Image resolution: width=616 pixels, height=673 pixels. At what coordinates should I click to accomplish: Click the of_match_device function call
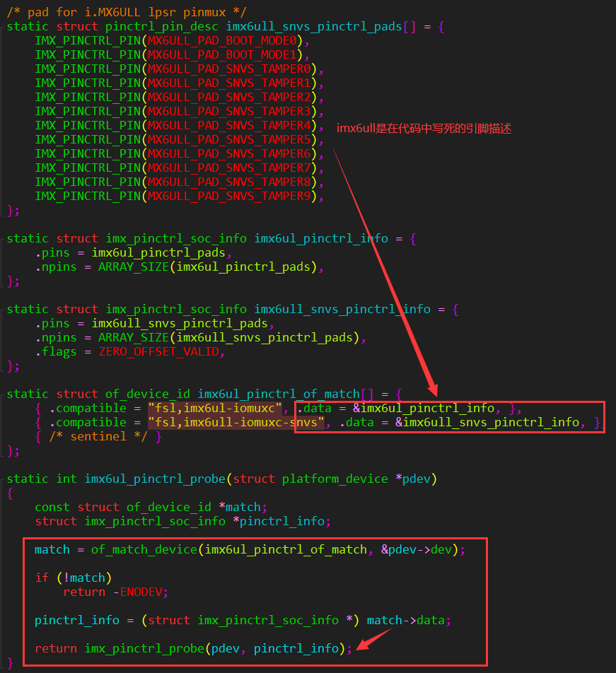(144, 550)
